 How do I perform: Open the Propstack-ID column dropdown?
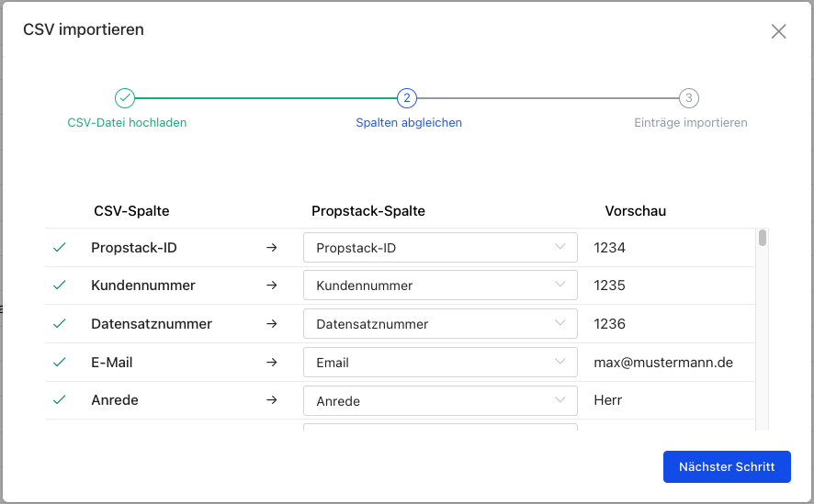[440, 248]
